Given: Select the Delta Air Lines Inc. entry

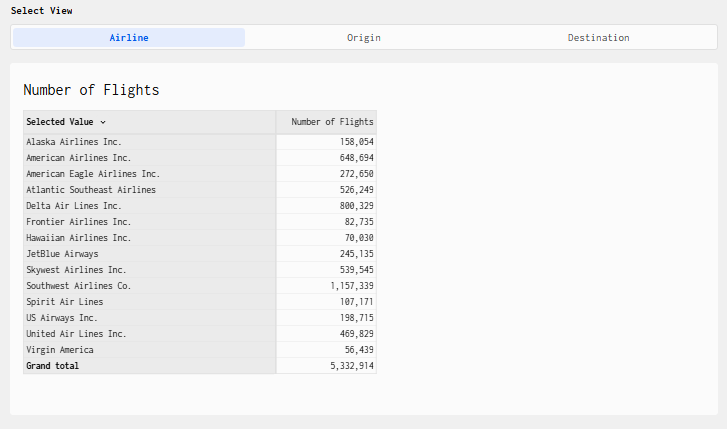Looking at the screenshot, I should 74,206.
